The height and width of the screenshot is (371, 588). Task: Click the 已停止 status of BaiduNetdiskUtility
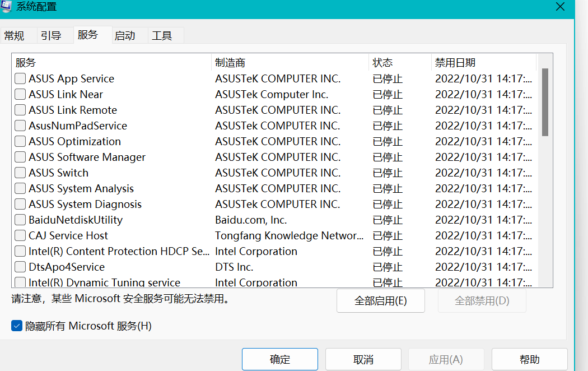(x=388, y=220)
